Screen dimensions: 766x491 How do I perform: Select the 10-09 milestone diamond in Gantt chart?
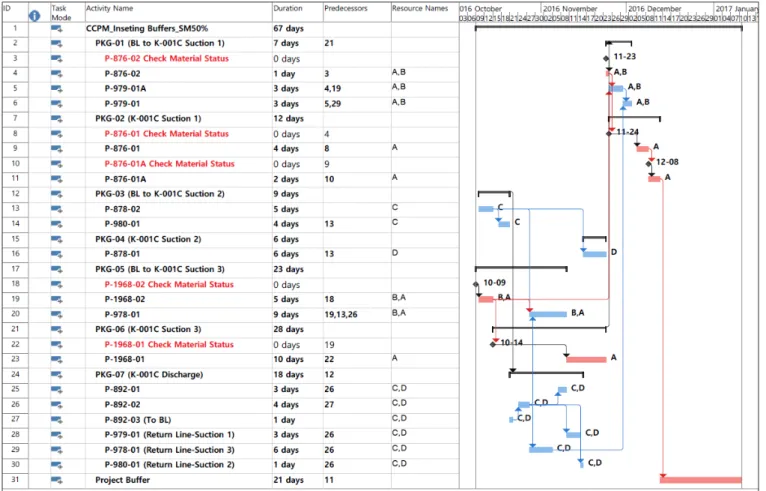click(476, 284)
